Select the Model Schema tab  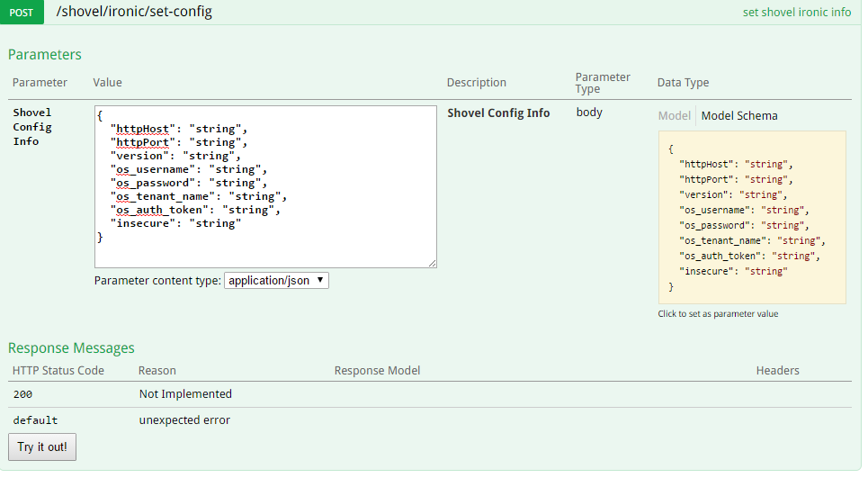click(x=739, y=115)
